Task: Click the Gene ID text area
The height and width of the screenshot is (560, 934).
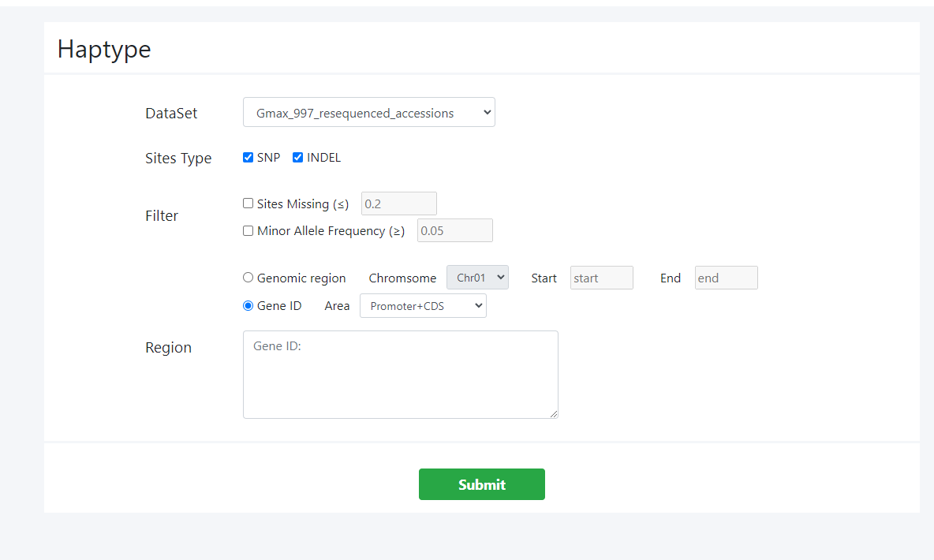Action: 400,375
